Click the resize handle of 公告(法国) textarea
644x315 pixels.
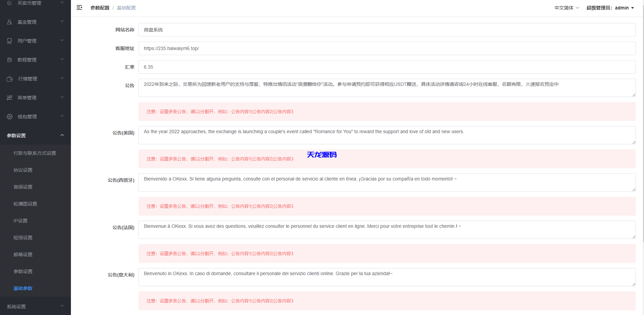click(634, 237)
